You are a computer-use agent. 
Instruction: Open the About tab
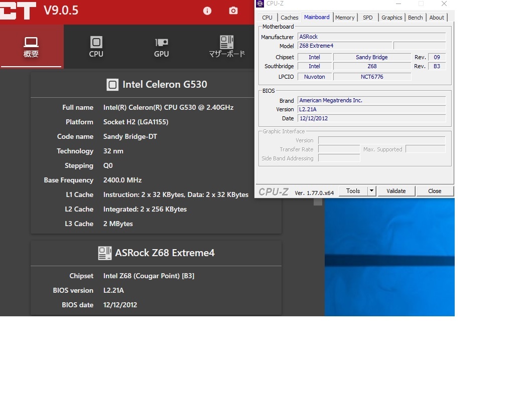tap(437, 18)
